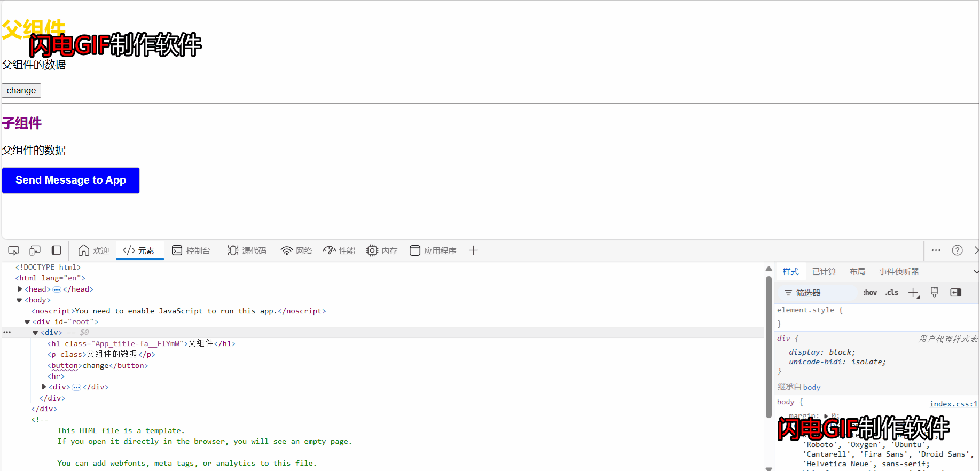Open the Sources (源代码) tab

pos(247,250)
